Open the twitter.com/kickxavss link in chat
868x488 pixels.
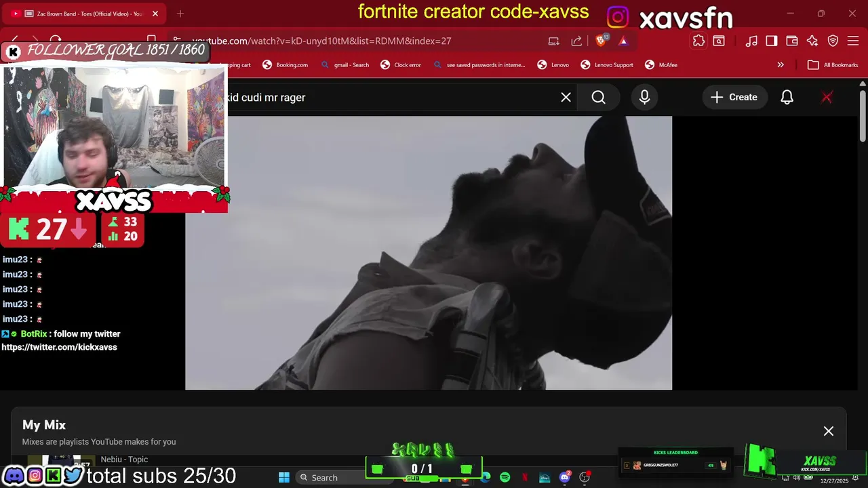click(59, 347)
